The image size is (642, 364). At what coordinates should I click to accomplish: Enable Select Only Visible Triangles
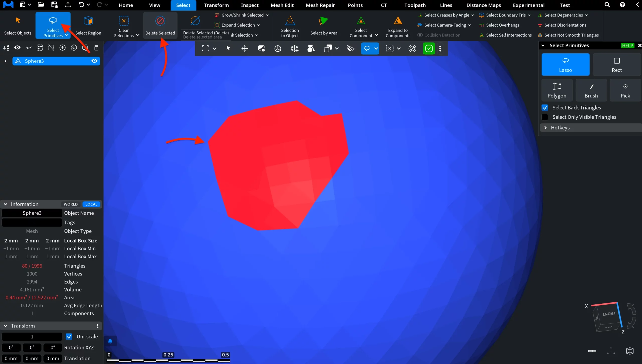545,117
